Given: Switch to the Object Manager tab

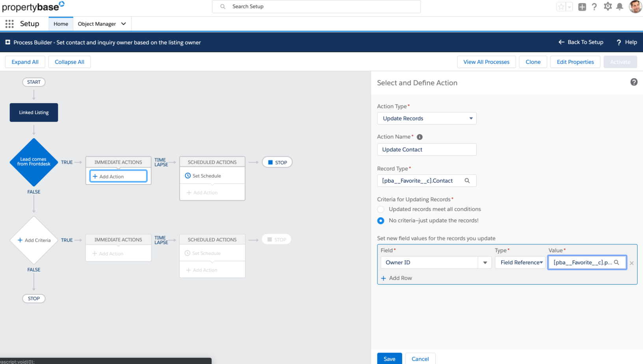Looking at the screenshot, I should pos(97,24).
